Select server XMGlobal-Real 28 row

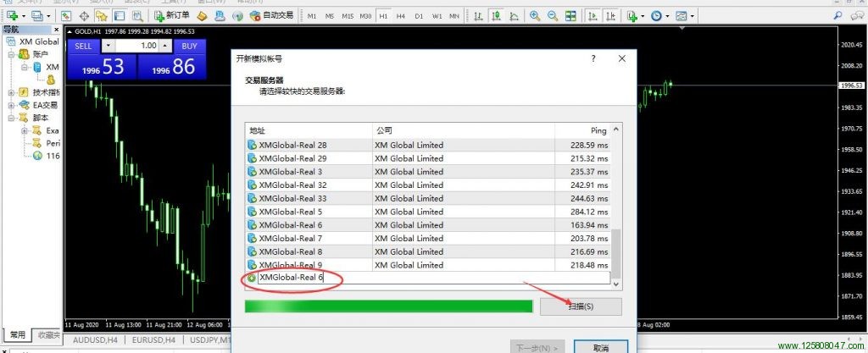tap(428, 145)
